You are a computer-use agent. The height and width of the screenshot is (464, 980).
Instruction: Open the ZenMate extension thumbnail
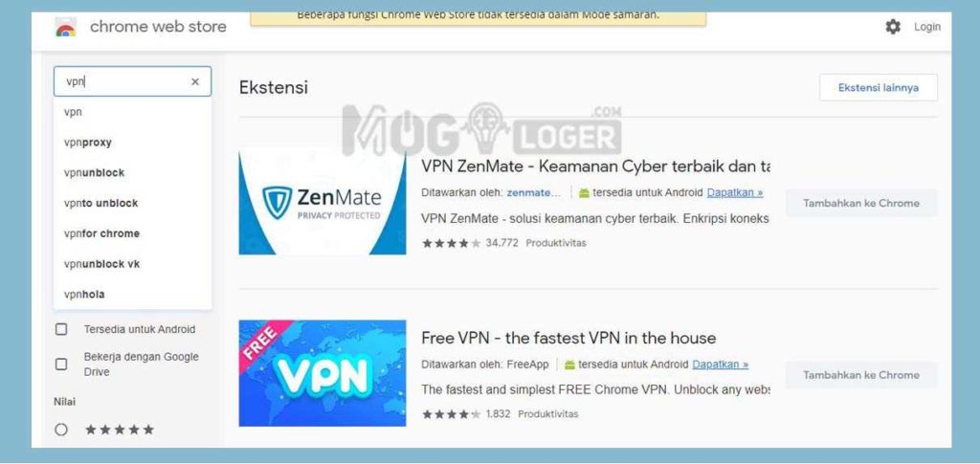tap(322, 201)
